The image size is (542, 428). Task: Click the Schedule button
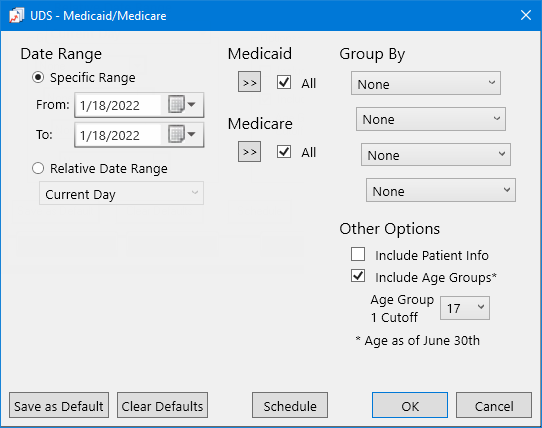coord(290,405)
